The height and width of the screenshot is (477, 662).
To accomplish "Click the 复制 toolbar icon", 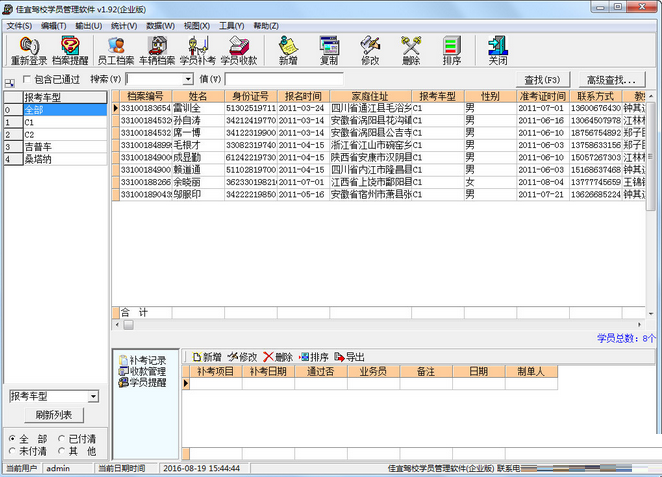I will tap(329, 51).
